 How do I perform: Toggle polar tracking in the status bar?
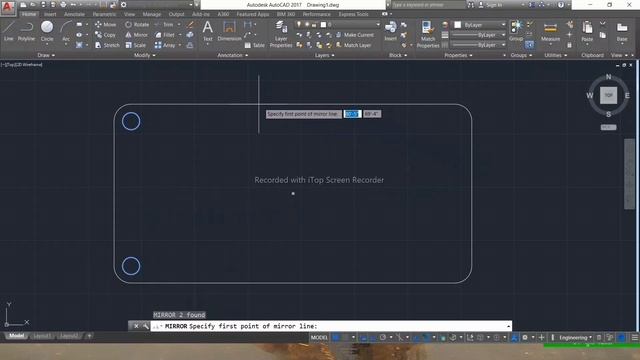[x=382, y=338]
